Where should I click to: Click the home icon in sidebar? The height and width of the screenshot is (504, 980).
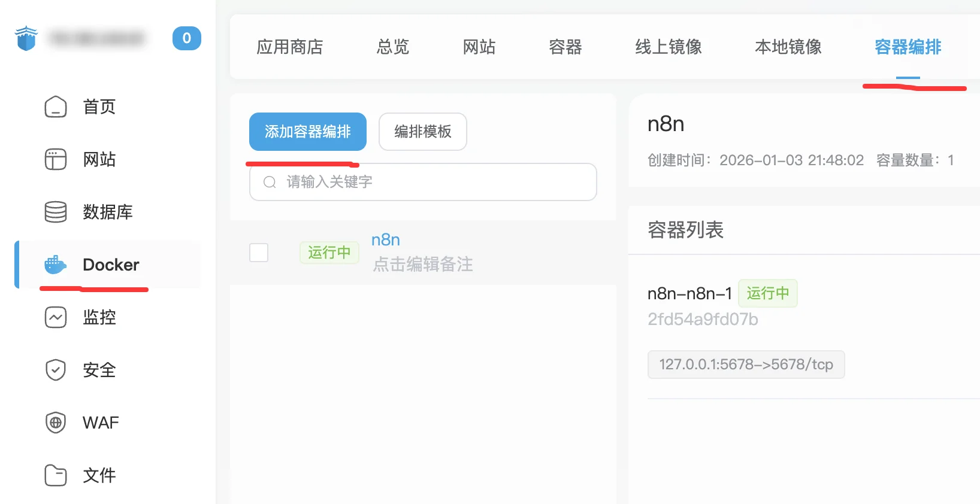56,107
